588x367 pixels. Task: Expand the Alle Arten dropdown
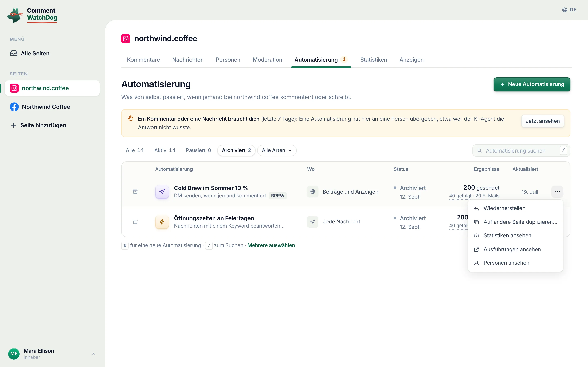277,150
